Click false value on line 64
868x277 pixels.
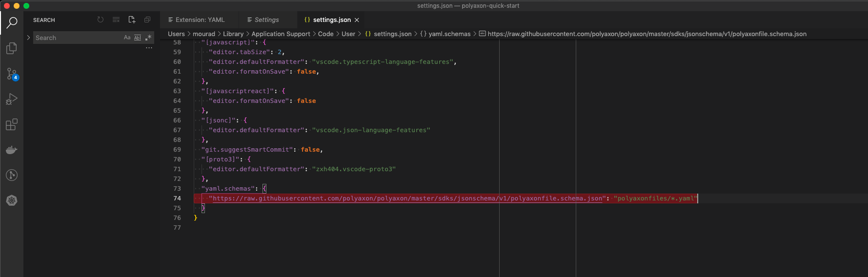pyautogui.click(x=306, y=101)
